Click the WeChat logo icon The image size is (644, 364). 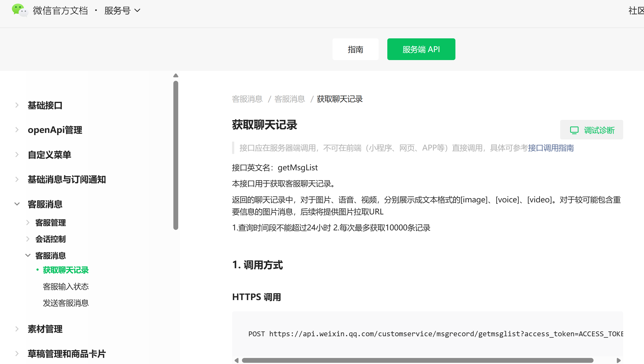click(x=20, y=10)
